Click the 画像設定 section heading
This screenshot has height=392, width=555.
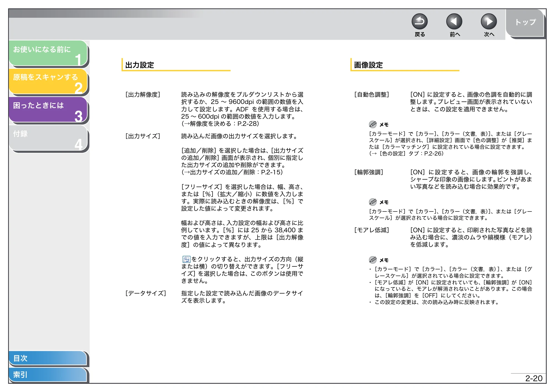368,65
